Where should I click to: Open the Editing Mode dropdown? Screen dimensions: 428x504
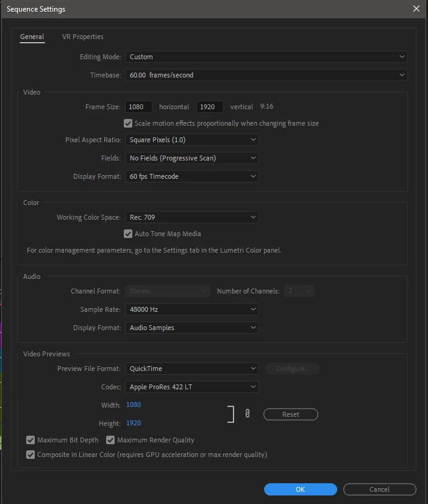(x=266, y=57)
